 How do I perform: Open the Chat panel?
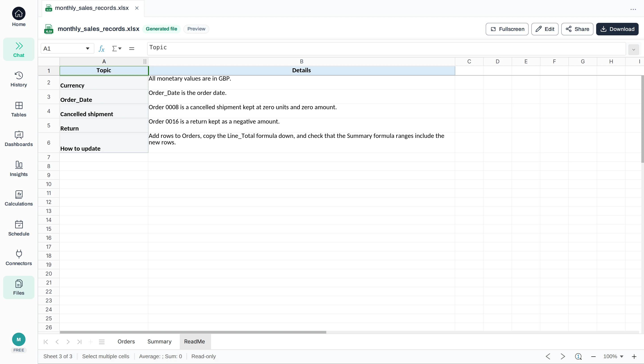point(19,49)
